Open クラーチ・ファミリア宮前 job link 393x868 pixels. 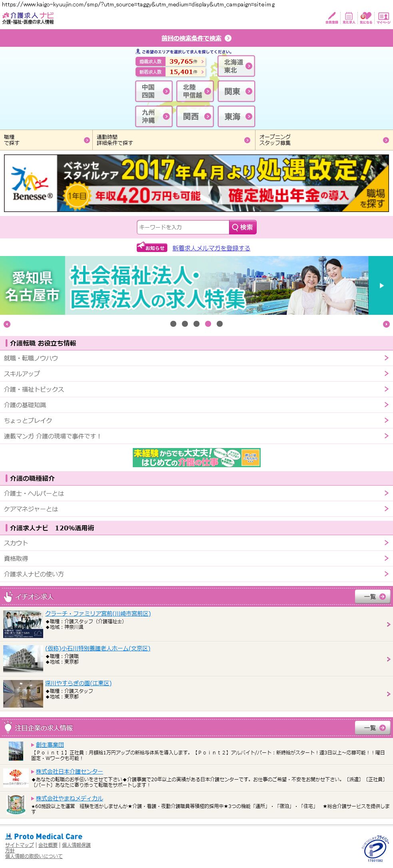pos(98,614)
